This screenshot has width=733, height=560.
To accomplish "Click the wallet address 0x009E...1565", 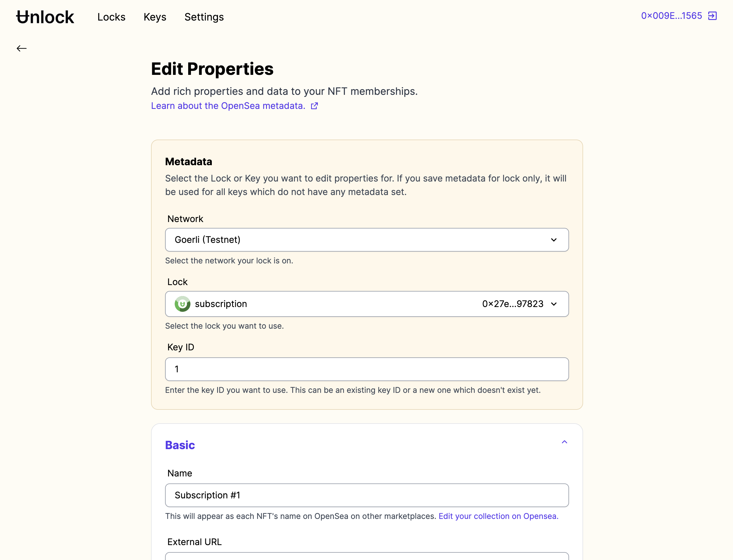I will click(x=672, y=16).
